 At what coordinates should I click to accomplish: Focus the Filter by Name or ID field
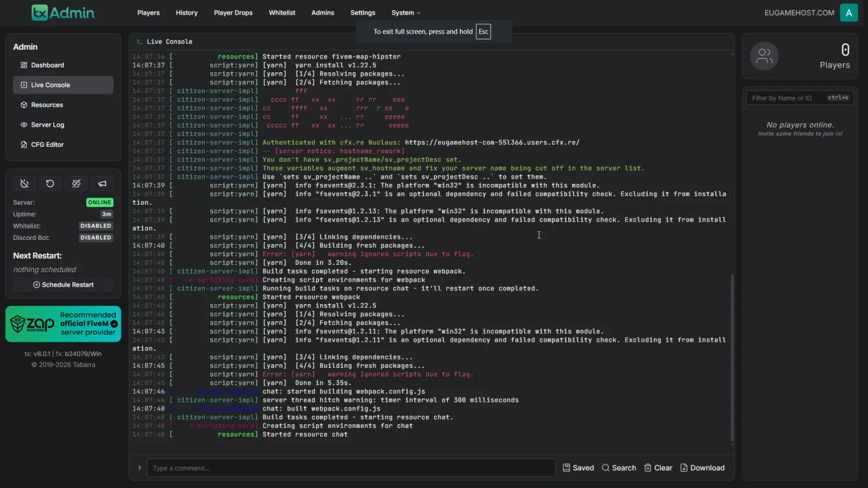(800, 98)
